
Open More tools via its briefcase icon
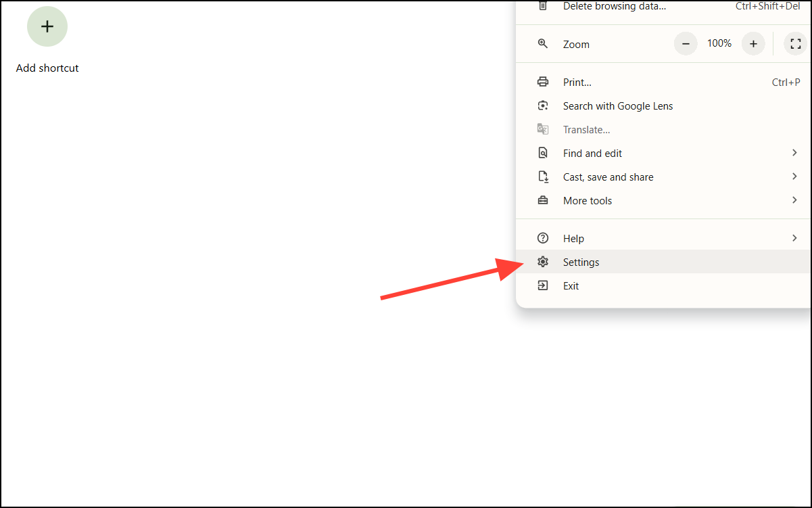(x=543, y=200)
